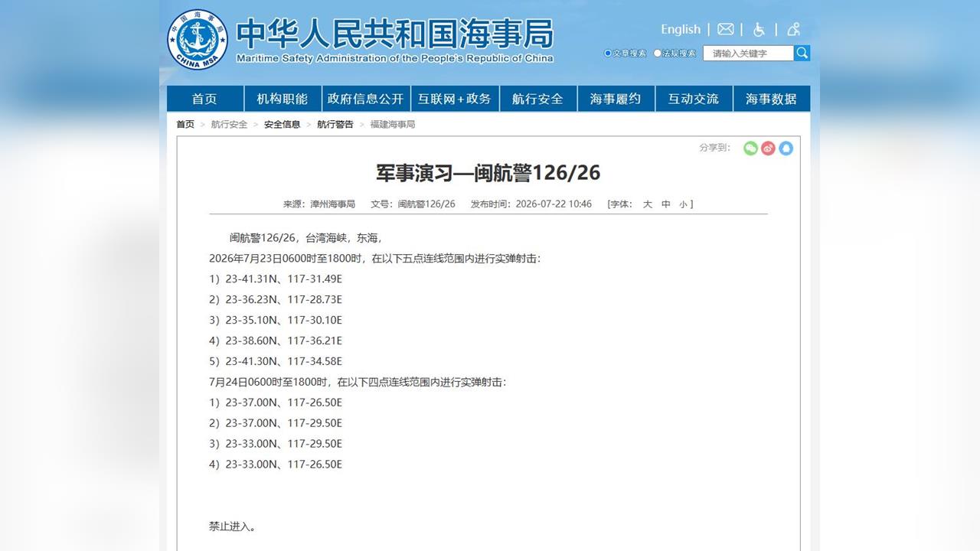Go to 首页 in the breadcrumb
The height and width of the screenshot is (551, 980).
tap(185, 124)
